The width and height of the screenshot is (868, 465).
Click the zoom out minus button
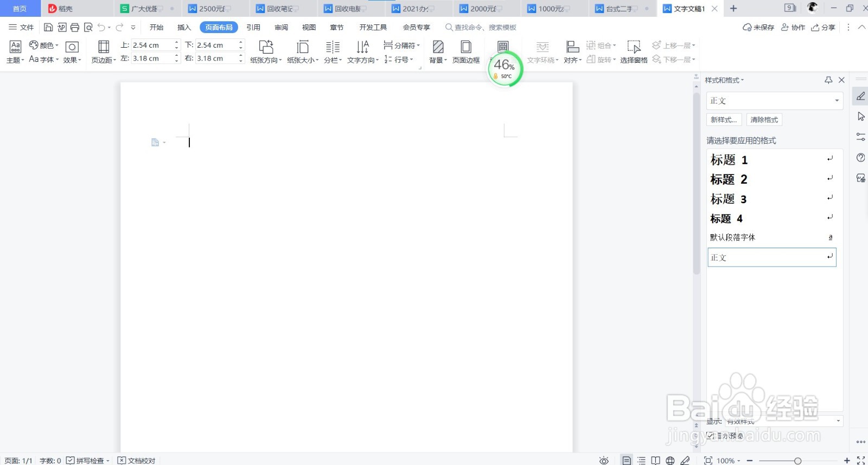point(750,460)
